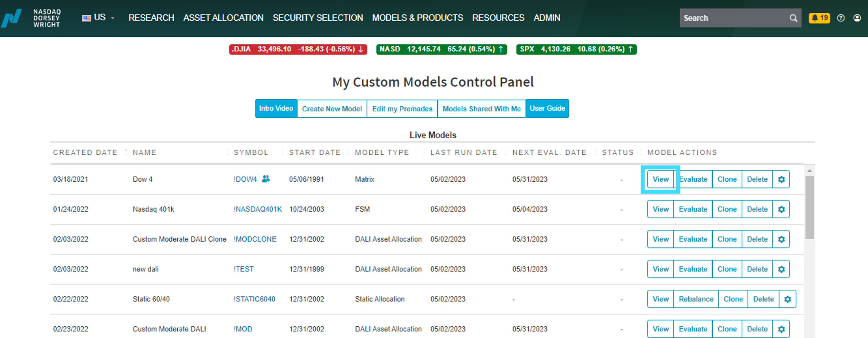This screenshot has width=868, height=338.
Task: Click the search magnifier icon
Action: click(x=793, y=18)
